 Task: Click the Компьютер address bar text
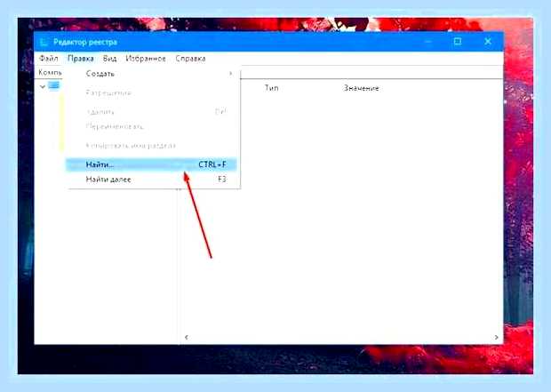[x=51, y=72]
